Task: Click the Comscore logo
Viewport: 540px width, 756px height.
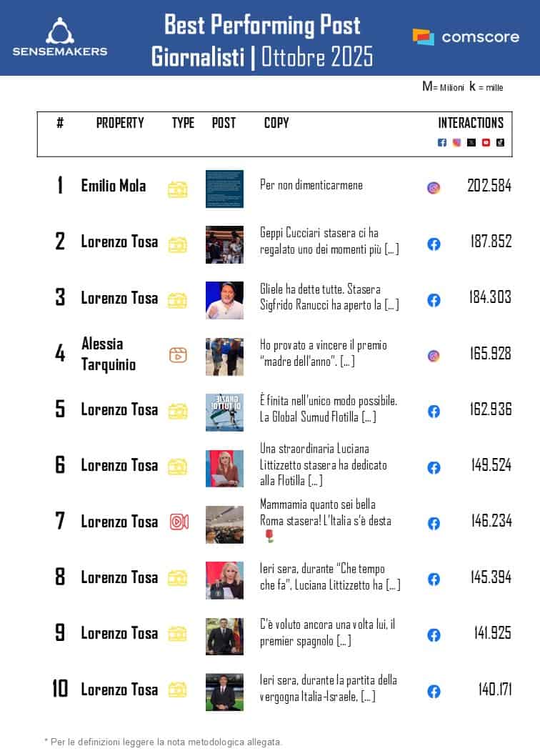Action: tap(466, 37)
